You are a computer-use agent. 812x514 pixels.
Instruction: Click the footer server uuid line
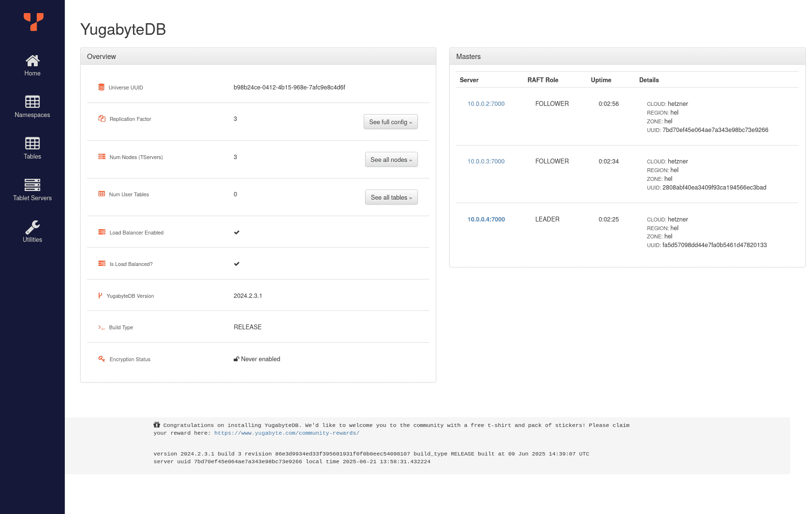(x=292, y=461)
